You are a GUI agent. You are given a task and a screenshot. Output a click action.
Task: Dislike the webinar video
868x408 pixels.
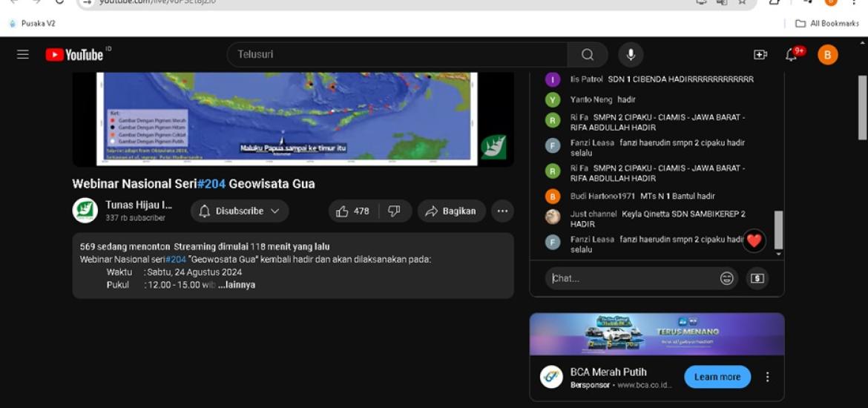click(x=395, y=211)
